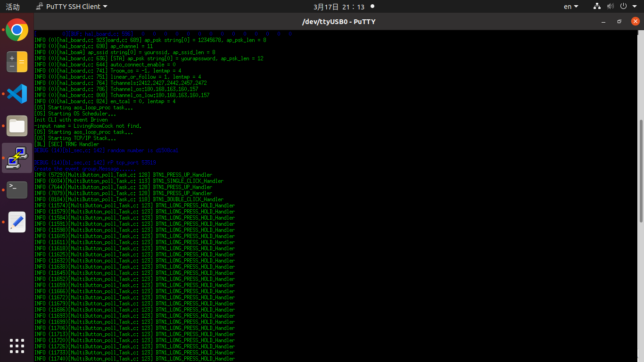Click the PuTTY terminal vertical scrollbar thumb

(640, 171)
